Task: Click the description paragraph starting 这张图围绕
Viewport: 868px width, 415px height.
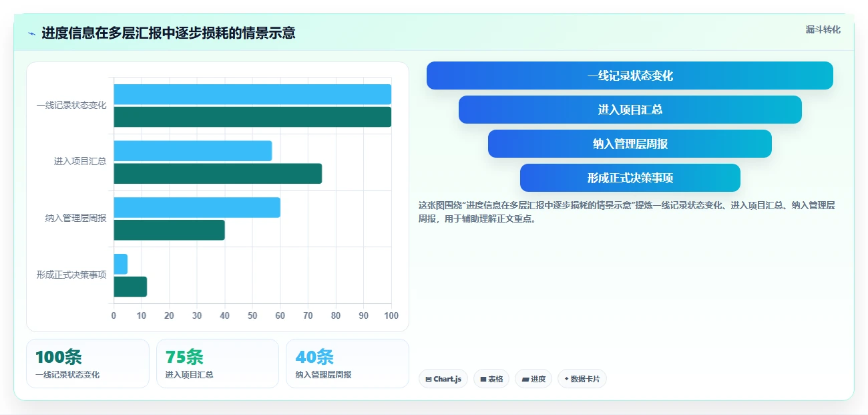Action: tap(626, 212)
